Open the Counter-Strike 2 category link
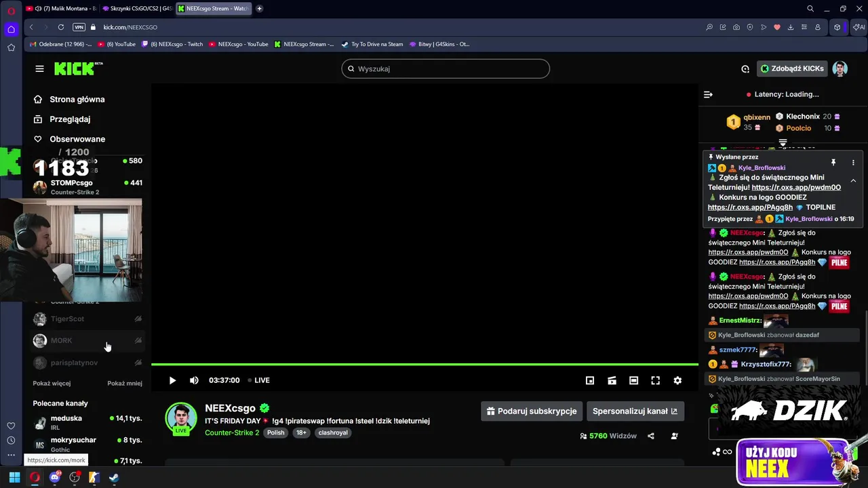Screen dimensions: 868x488 pos(232,432)
